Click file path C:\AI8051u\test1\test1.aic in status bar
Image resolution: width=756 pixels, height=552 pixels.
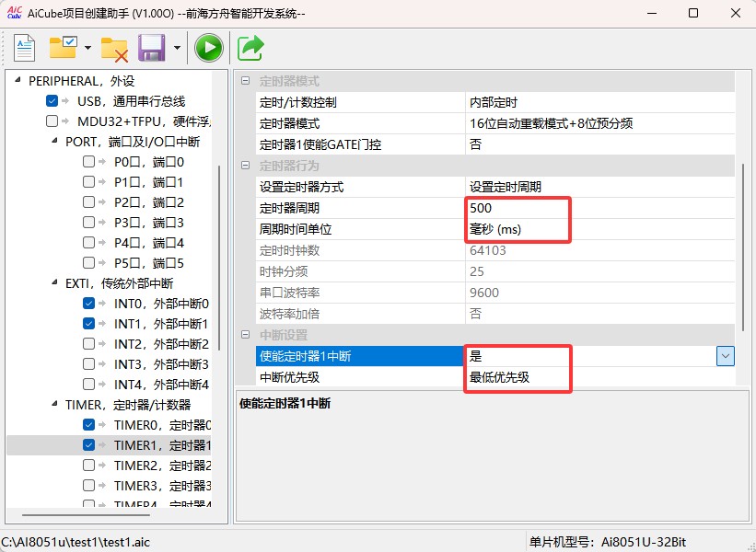pyautogui.click(x=76, y=542)
